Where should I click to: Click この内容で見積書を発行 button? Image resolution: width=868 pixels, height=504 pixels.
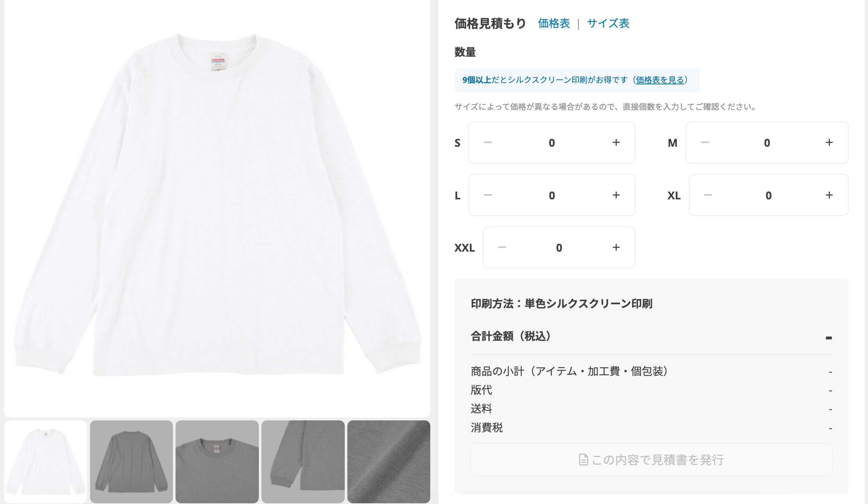tap(651, 460)
